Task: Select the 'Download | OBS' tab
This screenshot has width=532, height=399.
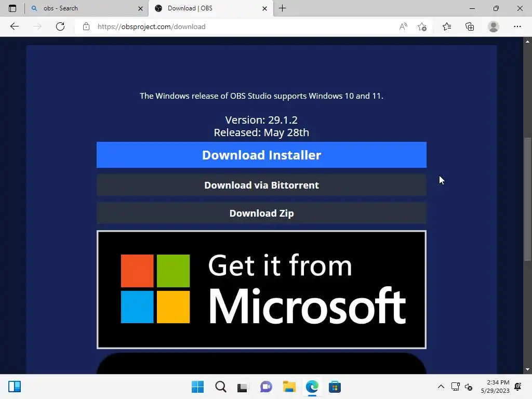Action: pos(210,8)
